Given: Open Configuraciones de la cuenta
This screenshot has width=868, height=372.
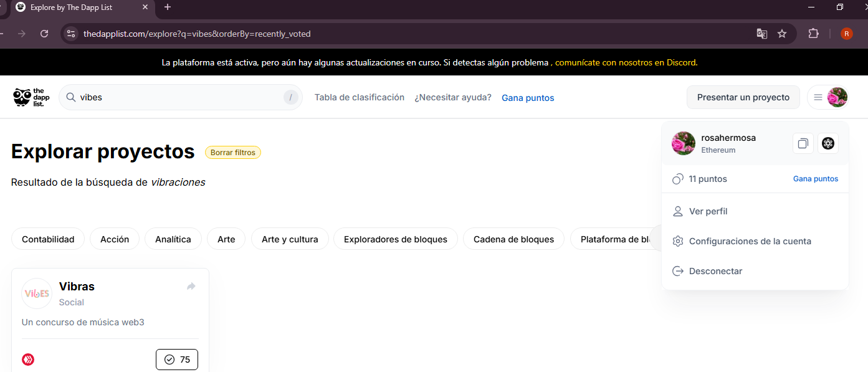Looking at the screenshot, I should 755,241.
